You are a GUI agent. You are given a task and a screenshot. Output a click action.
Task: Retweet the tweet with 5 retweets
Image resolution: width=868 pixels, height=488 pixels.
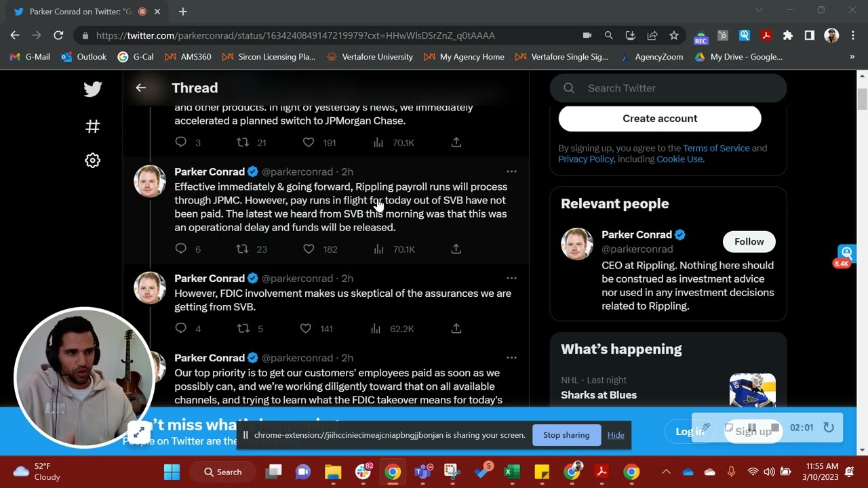[242, 328]
